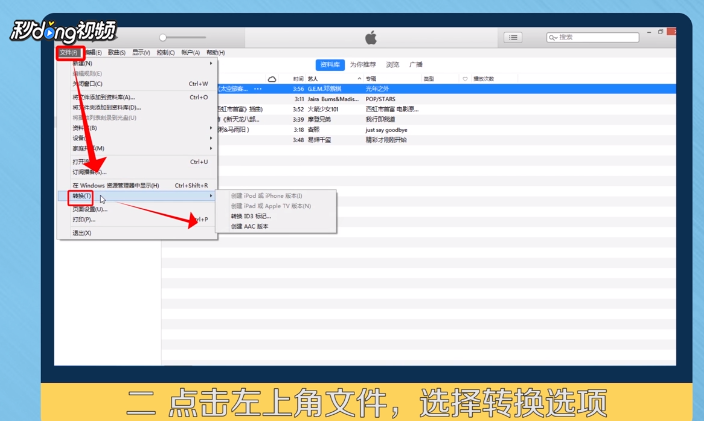The width and height of the screenshot is (704, 421).
Task: Choose the open stream item with Ctrl+U
Action: click(137, 162)
